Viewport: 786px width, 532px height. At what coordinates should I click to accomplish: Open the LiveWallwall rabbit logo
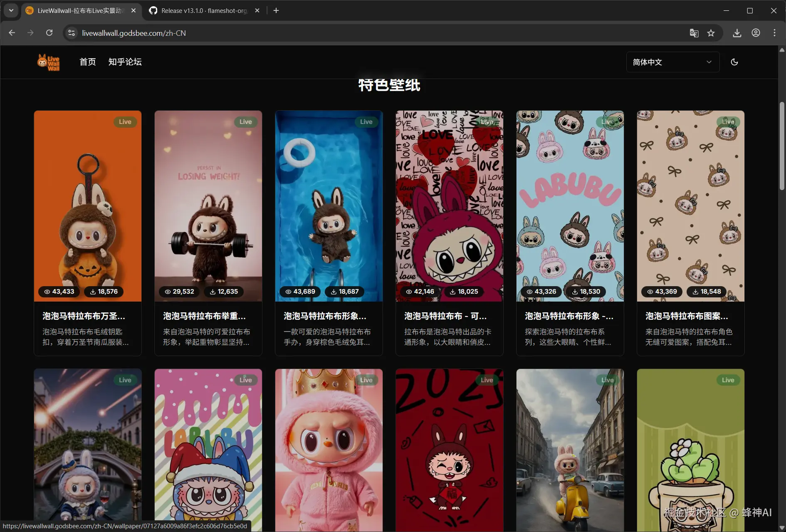pos(48,62)
